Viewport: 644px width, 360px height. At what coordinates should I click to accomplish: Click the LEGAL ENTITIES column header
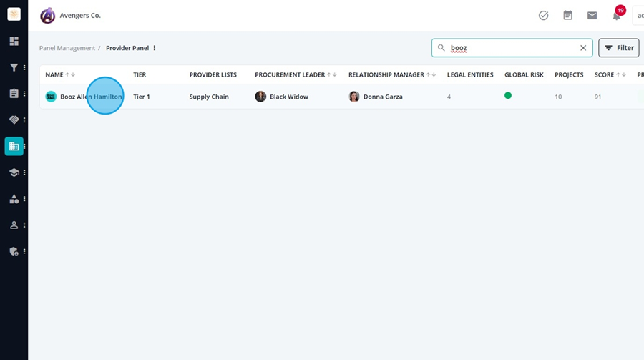click(470, 75)
